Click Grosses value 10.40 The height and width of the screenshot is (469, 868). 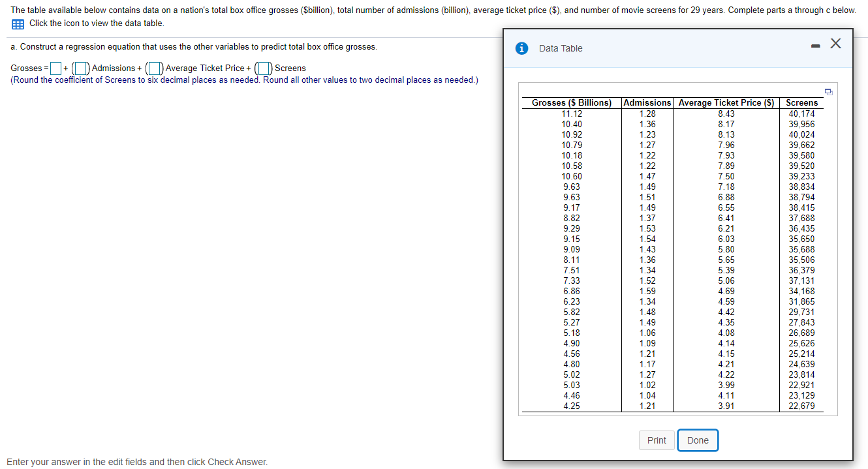572,124
